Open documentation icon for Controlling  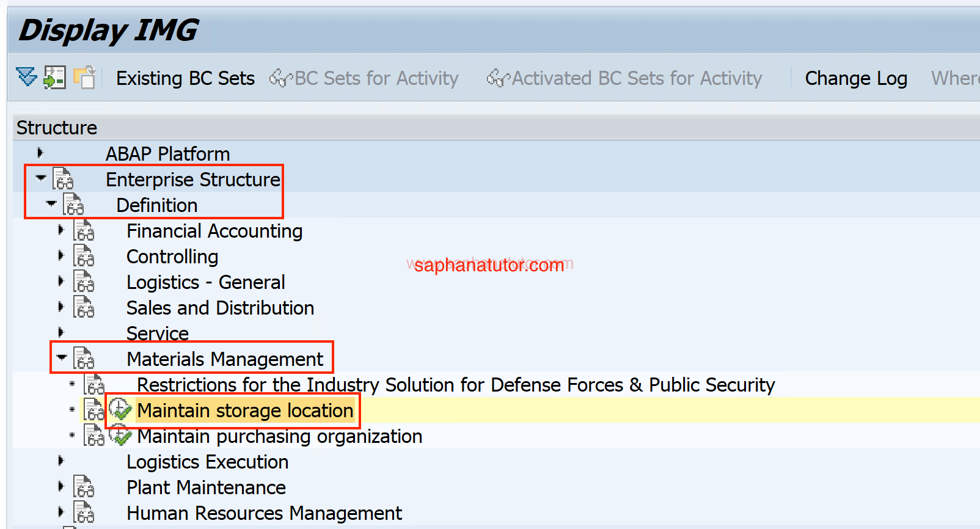pos(84,256)
